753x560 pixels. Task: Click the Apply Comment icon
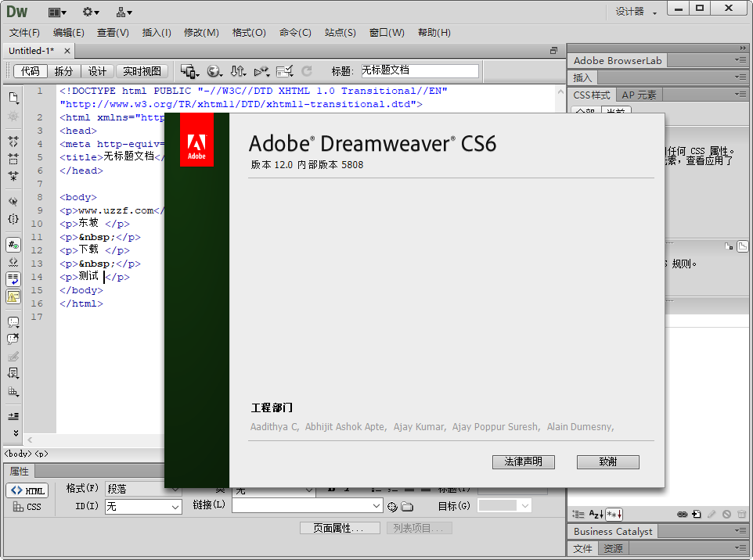(x=13, y=322)
